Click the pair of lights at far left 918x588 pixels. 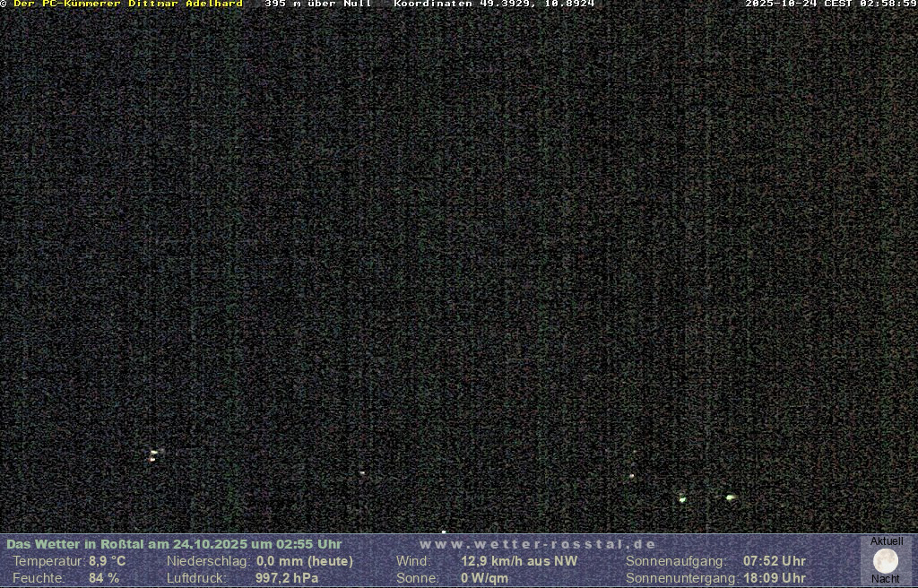tap(154, 455)
